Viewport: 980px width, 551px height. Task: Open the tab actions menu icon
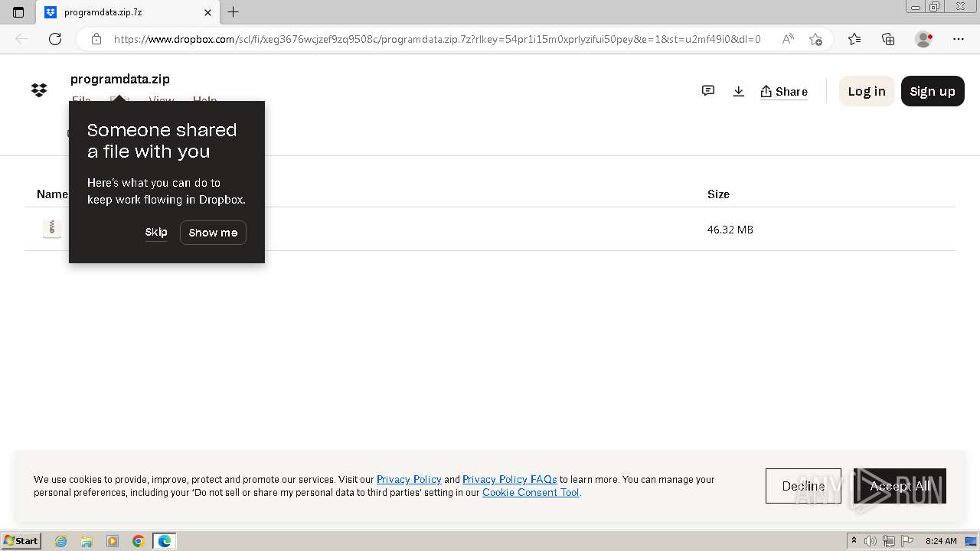click(x=18, y=12)
